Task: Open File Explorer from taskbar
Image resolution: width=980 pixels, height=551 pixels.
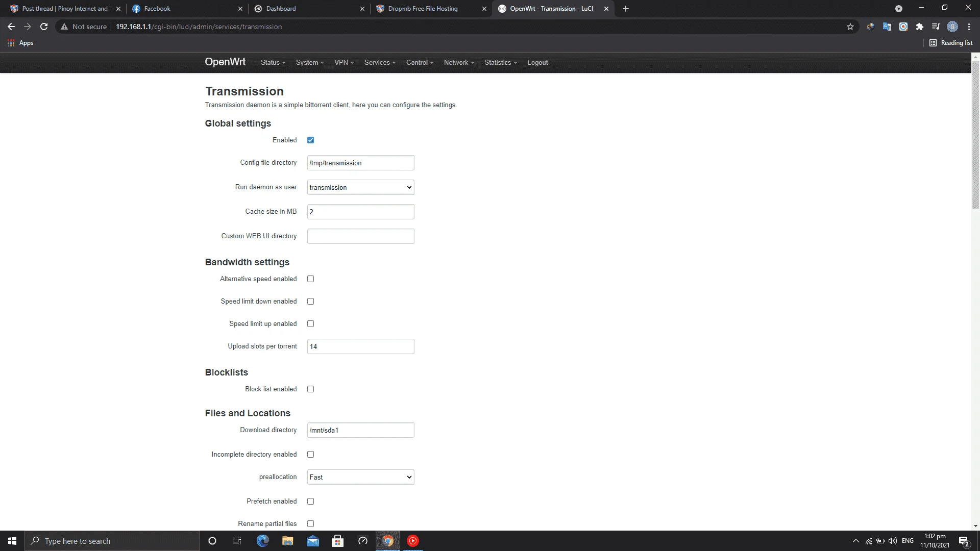Action: (x=287, y=541)
